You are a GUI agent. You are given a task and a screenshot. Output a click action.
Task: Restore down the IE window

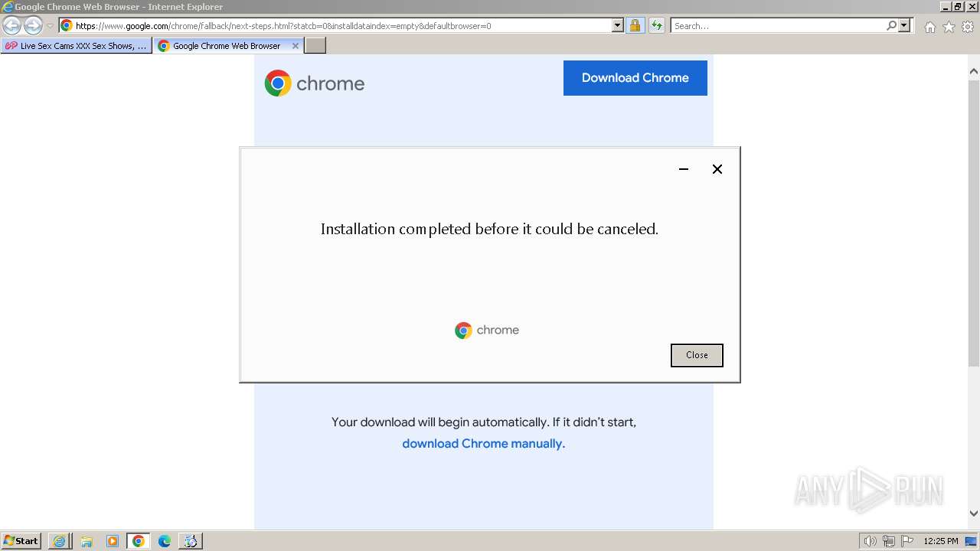(x=958, y=6)
